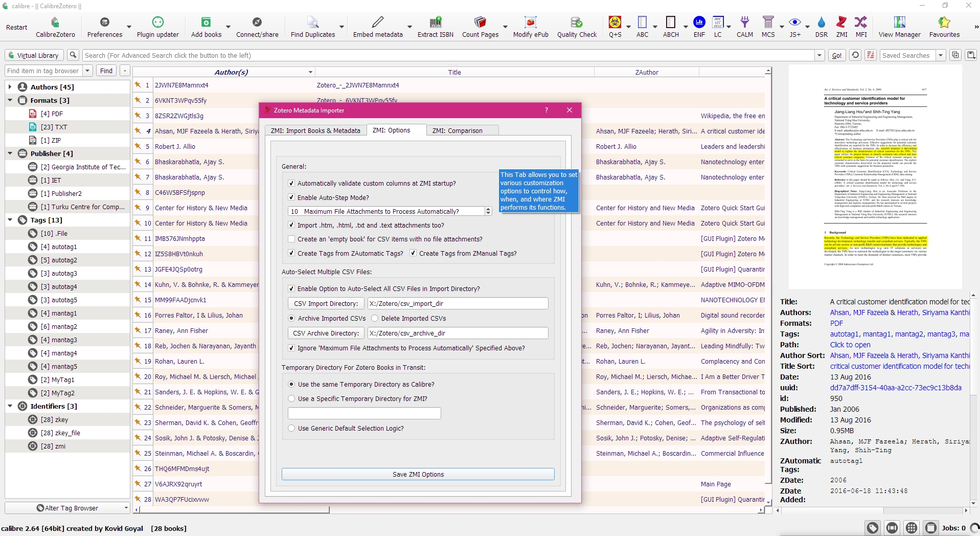Start Extract ISBN tool
This screenshot has height=536, width=980.
click(x=436, y=27)
